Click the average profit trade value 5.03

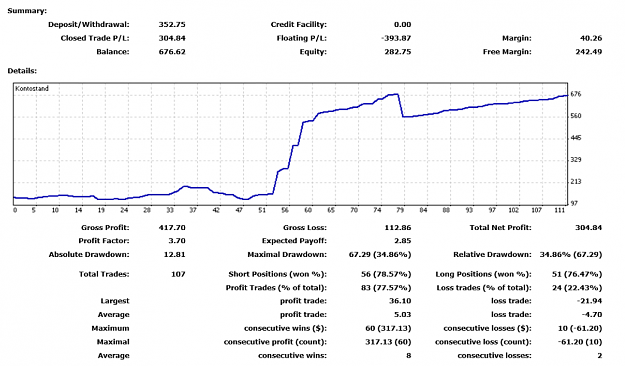pyautogui.click(x=402, y=315)
